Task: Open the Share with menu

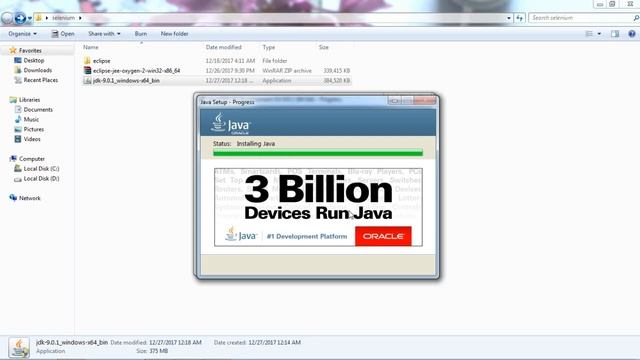Action: pyautogui.click(x=104, y=34)
